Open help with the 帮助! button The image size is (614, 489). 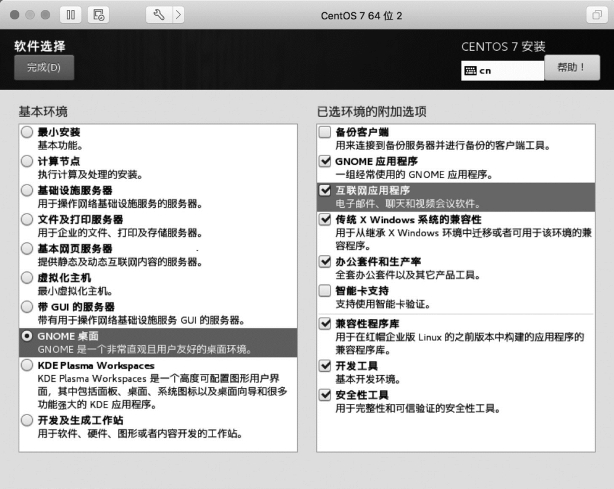coord(572,67)
